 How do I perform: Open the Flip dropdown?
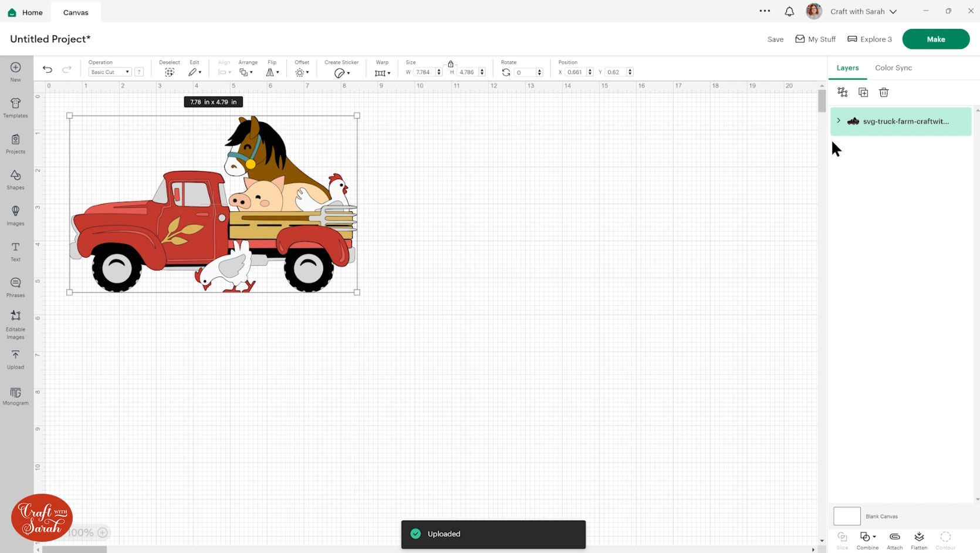(x=273, y=72)
